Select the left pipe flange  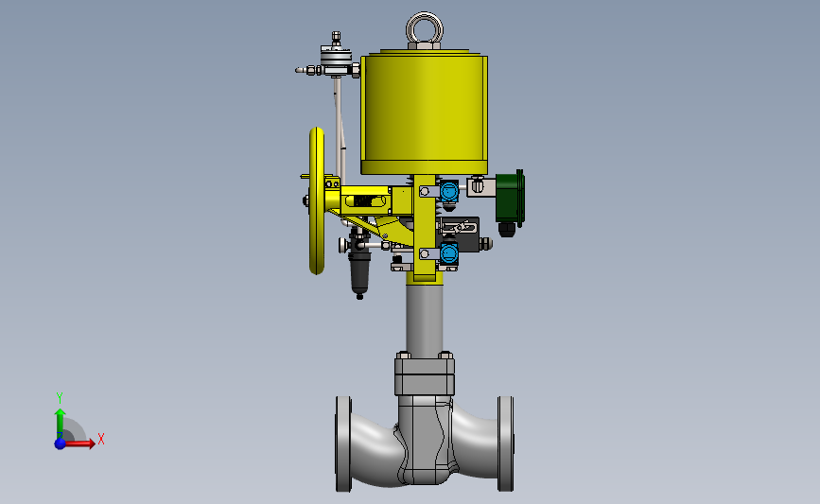pos(343,443)
